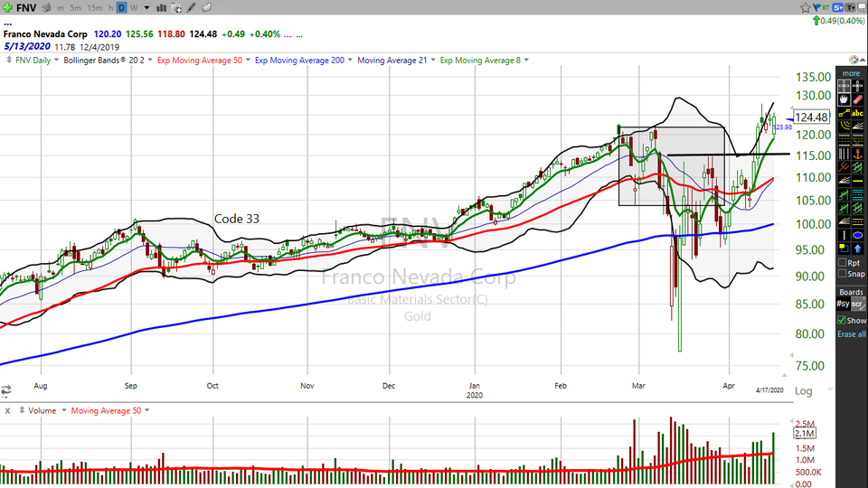This screenshot has width=868, height=488.
Task: Select the cyan horizontal lines tool
Action: pyautogui.click(x=857, y=193)
